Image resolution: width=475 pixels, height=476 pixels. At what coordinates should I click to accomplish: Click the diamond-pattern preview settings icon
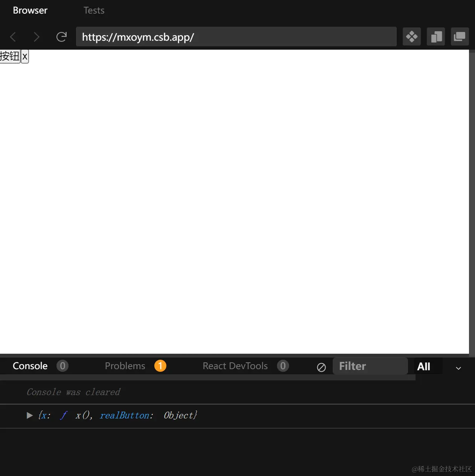tap(411, 36)
